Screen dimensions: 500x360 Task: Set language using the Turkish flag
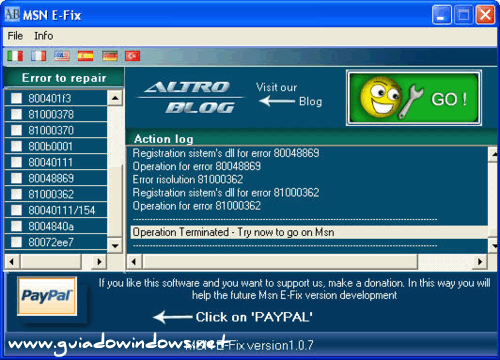[133, 56]
